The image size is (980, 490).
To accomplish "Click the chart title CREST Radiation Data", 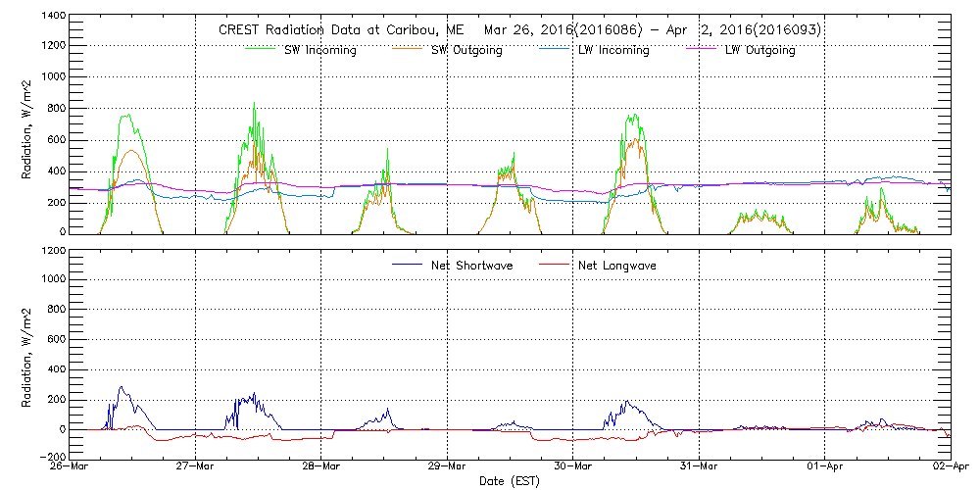I will coord(519,29).
